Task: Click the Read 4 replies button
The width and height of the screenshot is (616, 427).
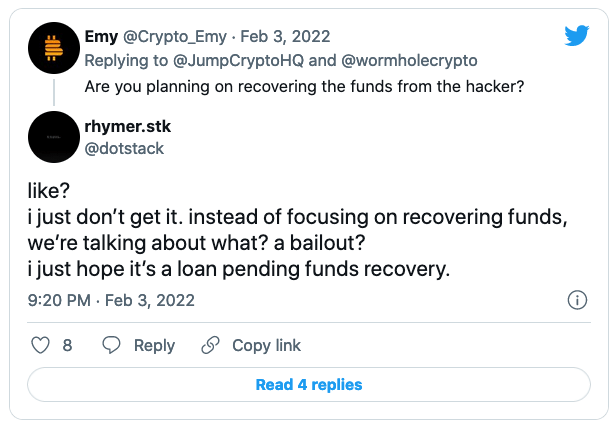Action: point(309,385)
